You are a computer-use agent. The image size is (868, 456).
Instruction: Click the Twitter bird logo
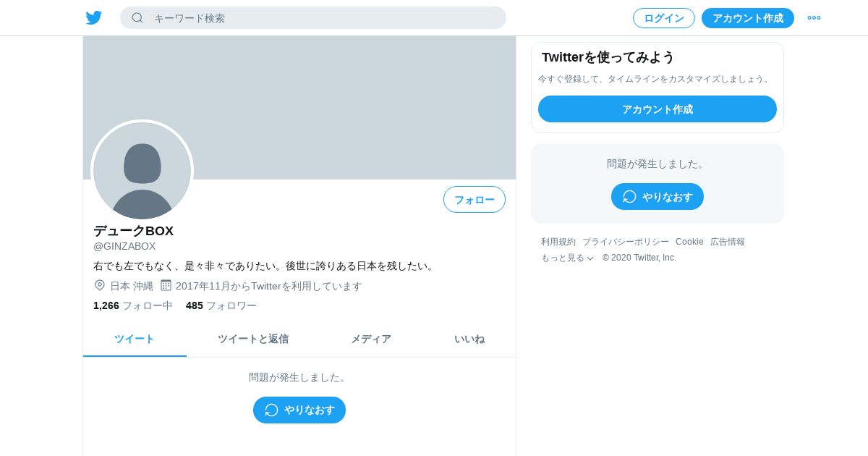point(93,18)
